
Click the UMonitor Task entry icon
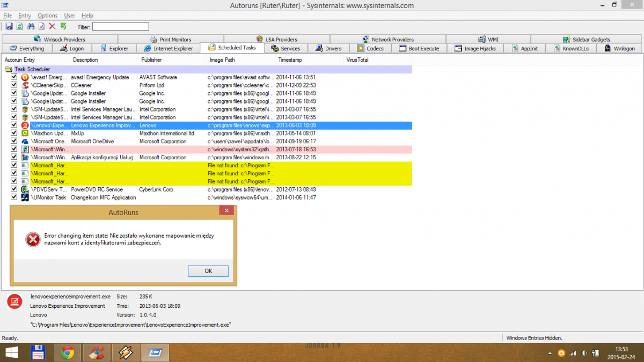tap(25, 197)
